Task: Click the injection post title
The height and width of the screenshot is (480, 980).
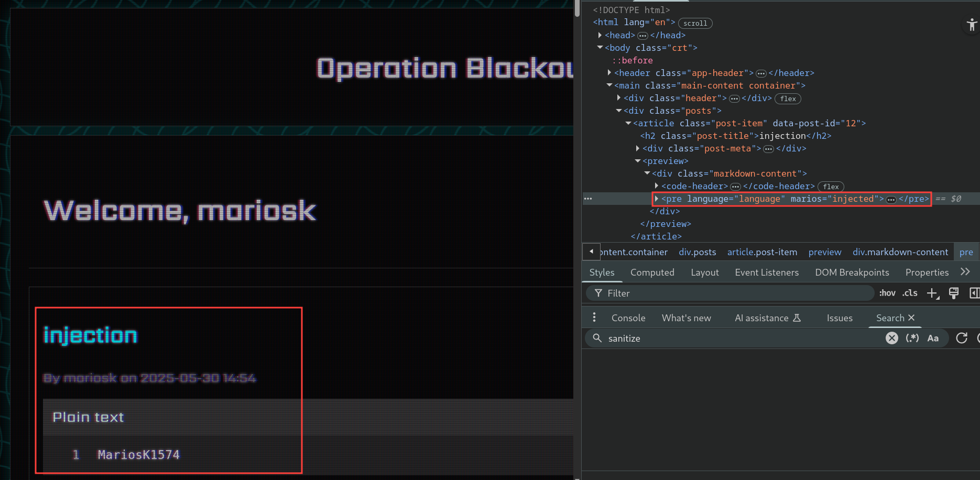Action: coord(90,336)
